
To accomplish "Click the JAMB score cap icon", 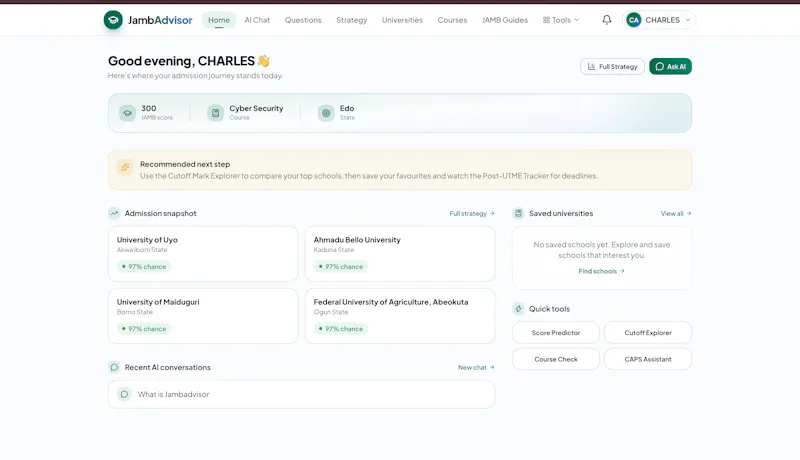I will point(128,113).
